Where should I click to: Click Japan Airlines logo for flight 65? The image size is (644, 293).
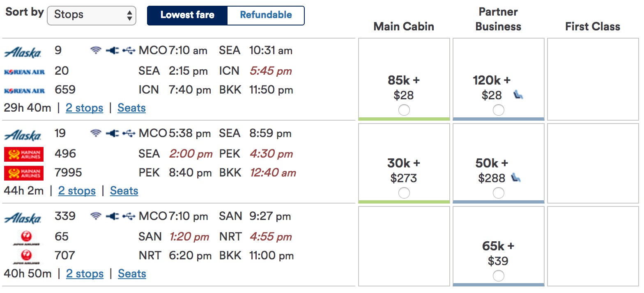click(24, 237)
